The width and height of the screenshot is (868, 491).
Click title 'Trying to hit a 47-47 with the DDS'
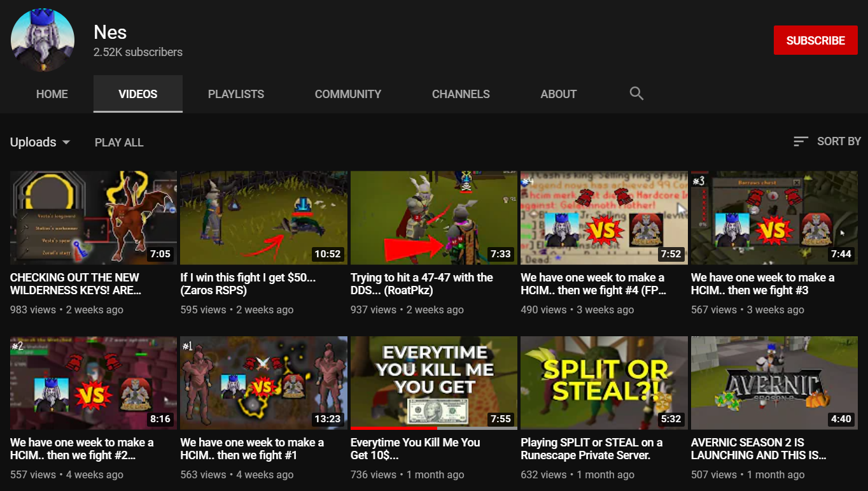[422, 284]
